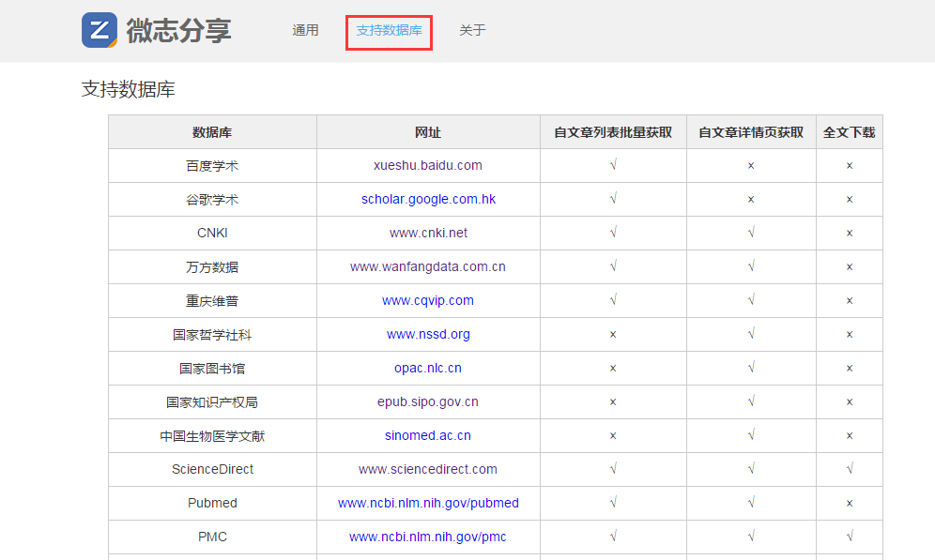
Task: Select the Pubmed name cell
Action: (x=212, y=504)
